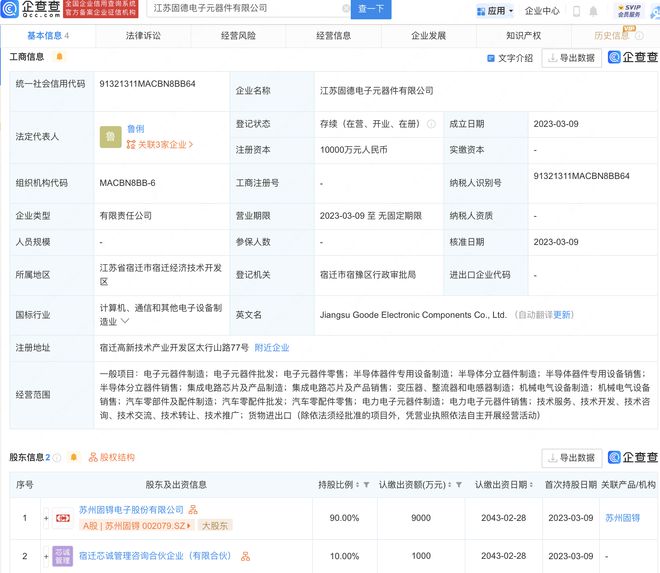Click the 10000万元人民币 registered capital value
The height and width of the screenshot is (573, 660).
[354, 150]
